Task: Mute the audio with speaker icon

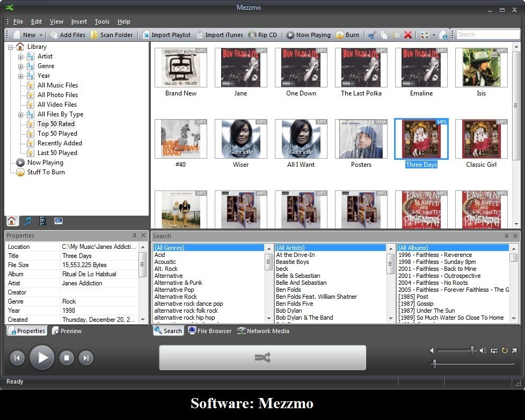Action: [484, 350]
